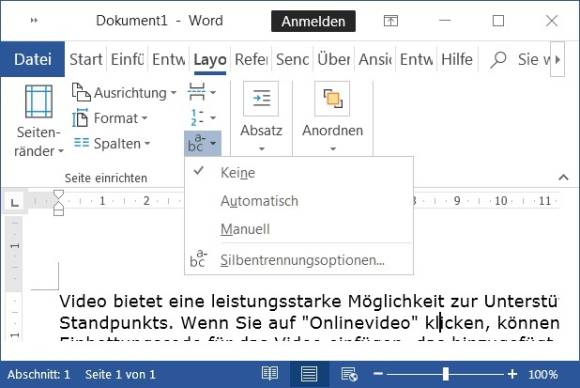
Task: Click the Layout tab
Action: pos(210,59)
